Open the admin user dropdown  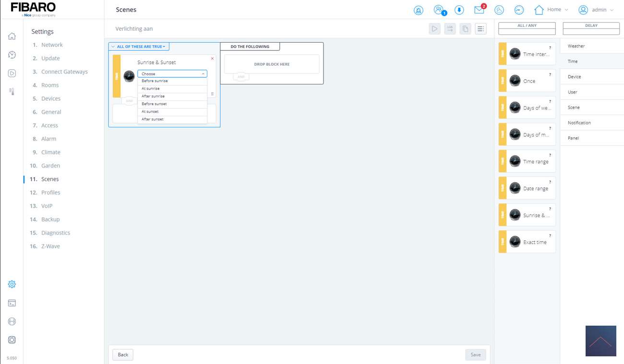click(x=596, y=10)
